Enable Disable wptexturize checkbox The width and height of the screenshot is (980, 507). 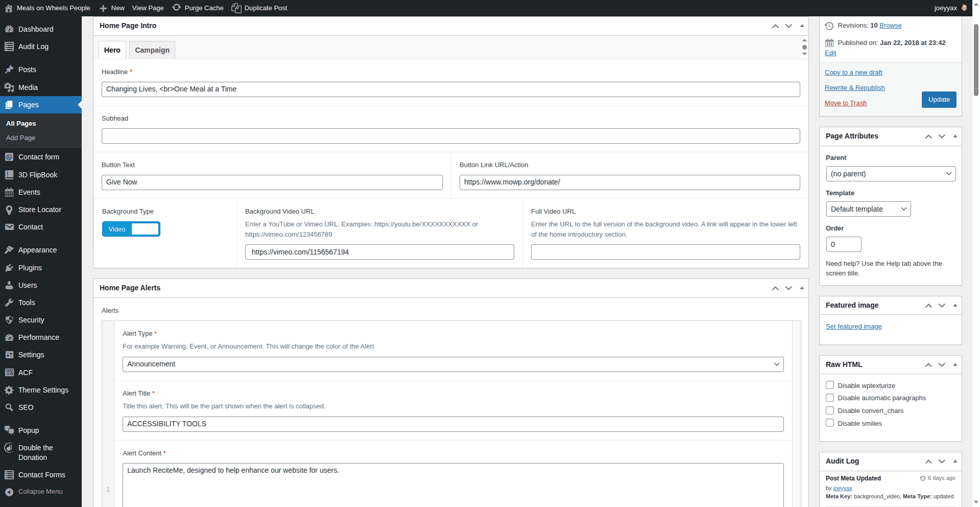[x=829, y=385]
